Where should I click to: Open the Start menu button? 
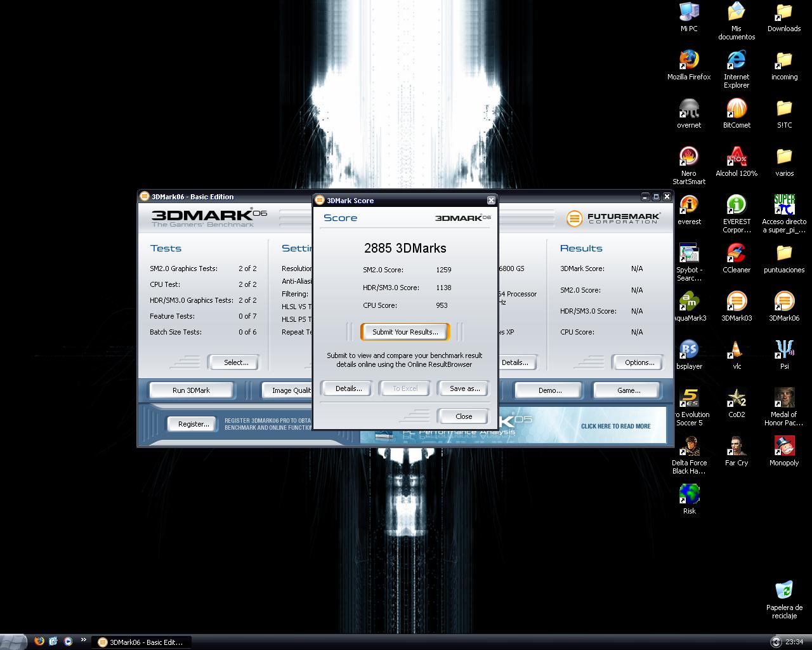[13, 642]
